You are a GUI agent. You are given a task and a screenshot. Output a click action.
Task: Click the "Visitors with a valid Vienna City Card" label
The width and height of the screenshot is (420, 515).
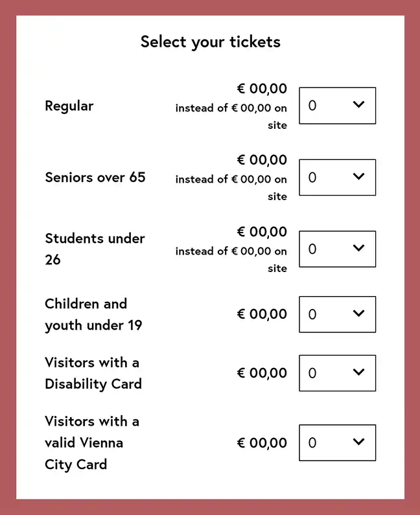tap(91, 442)
